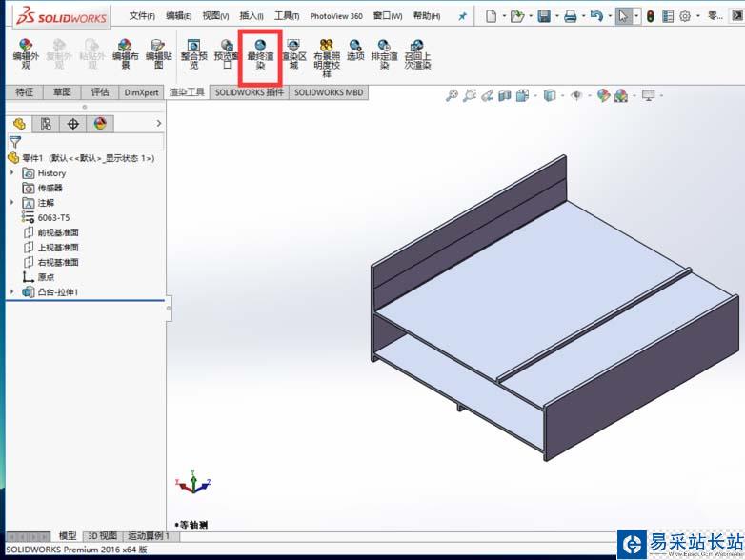
Task: Open Apply Scene in heads-up toolbar
Action: click(621, 96)
